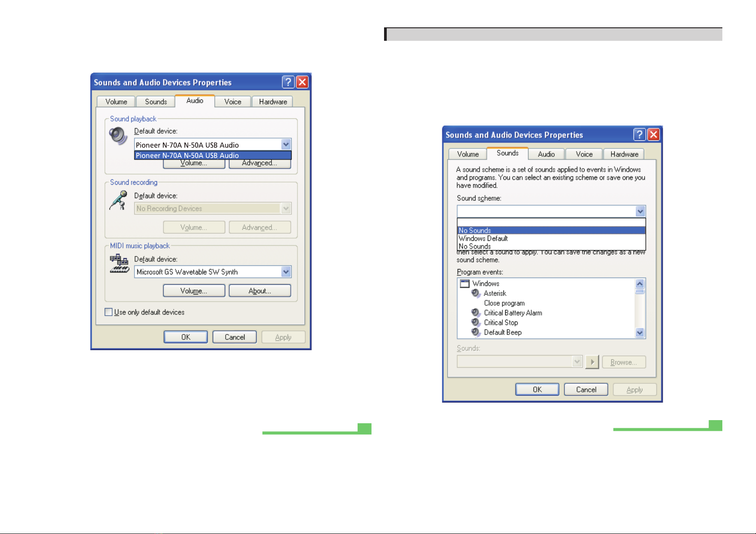Click the Program events scrollbar down arrow
Image resolution: width=756 pixels, height=534 pixels.
point(640,333)
